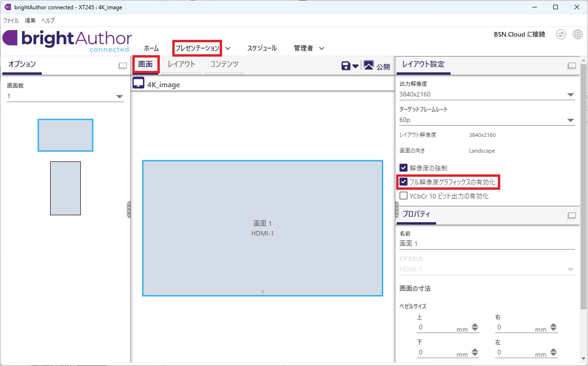Click the BSN.Cloud connection status icon
Viewport: 588px width, 366px height.
coord(561,35)
